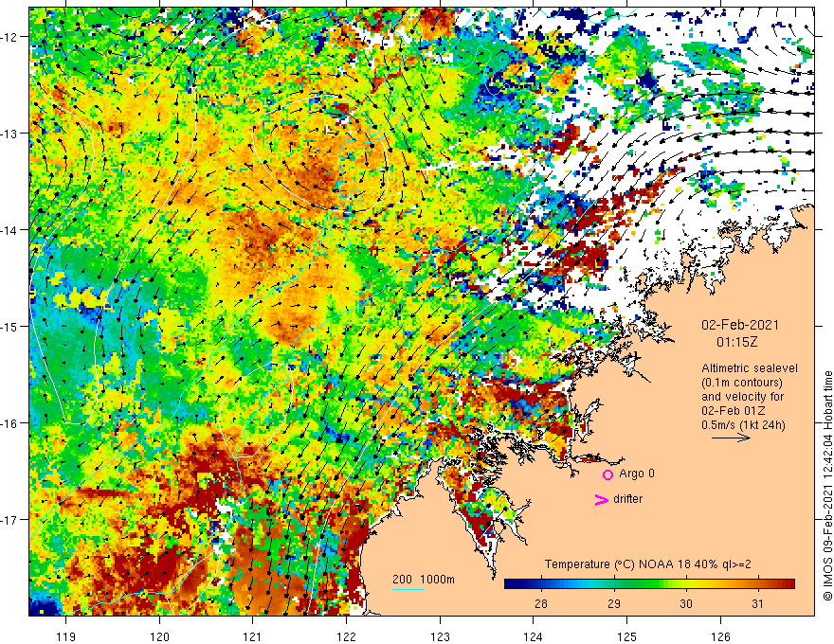Click the '(0.1m contours)' caption line

click(x=742, y=383)
